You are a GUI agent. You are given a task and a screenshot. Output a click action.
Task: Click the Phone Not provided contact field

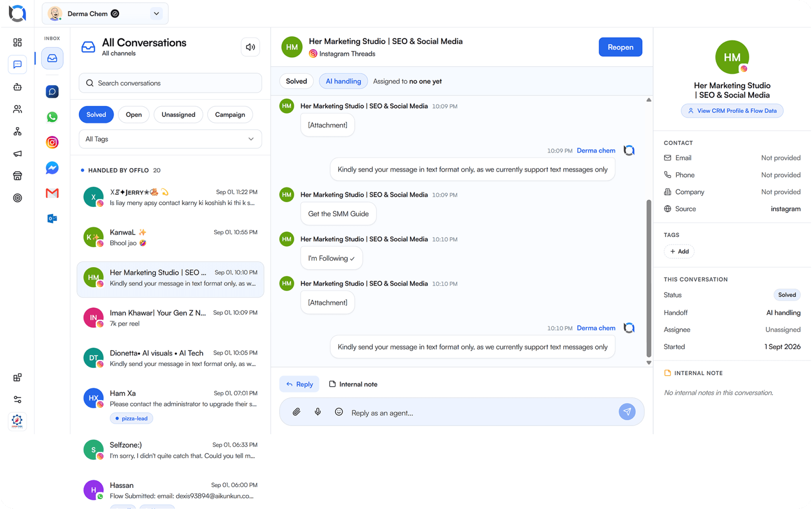(x=732, y=175)
